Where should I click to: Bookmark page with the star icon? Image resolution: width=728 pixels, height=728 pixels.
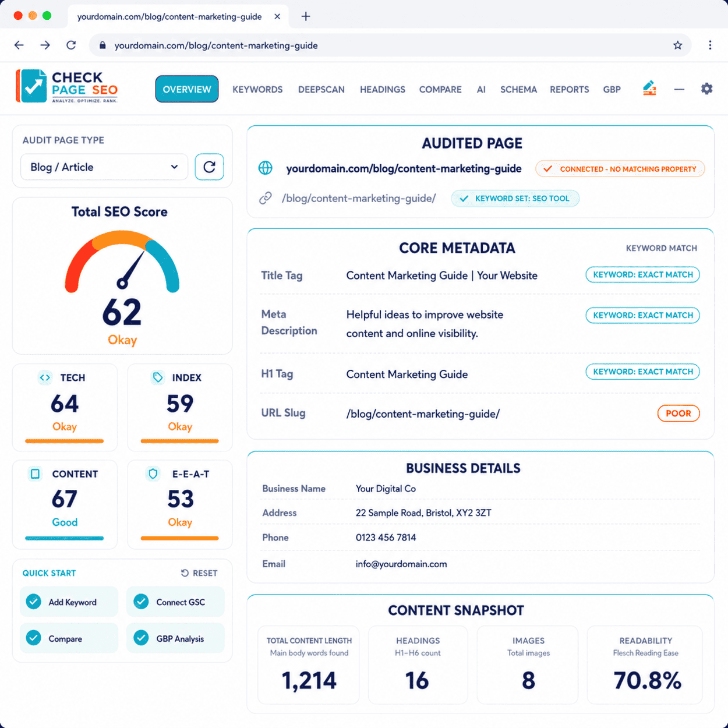pos(677,45)
